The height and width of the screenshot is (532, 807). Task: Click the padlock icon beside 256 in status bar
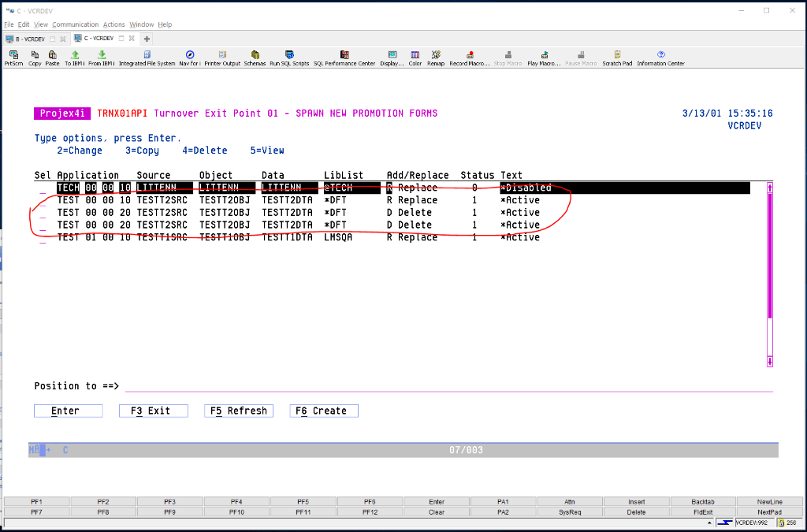pyautogui.click(x=781, y=523)
